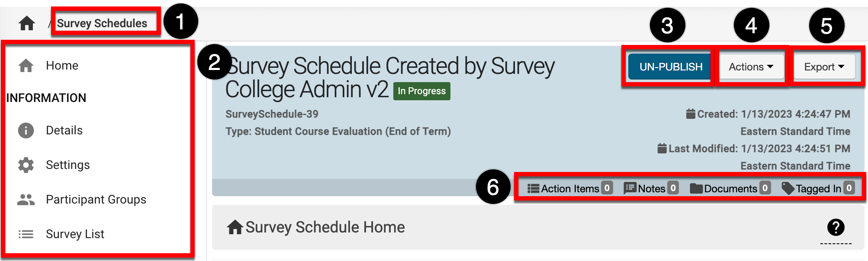The height and width of the screenshot is (261, 868).
Task: Expand the Actions dropdown
Action: 751,67
